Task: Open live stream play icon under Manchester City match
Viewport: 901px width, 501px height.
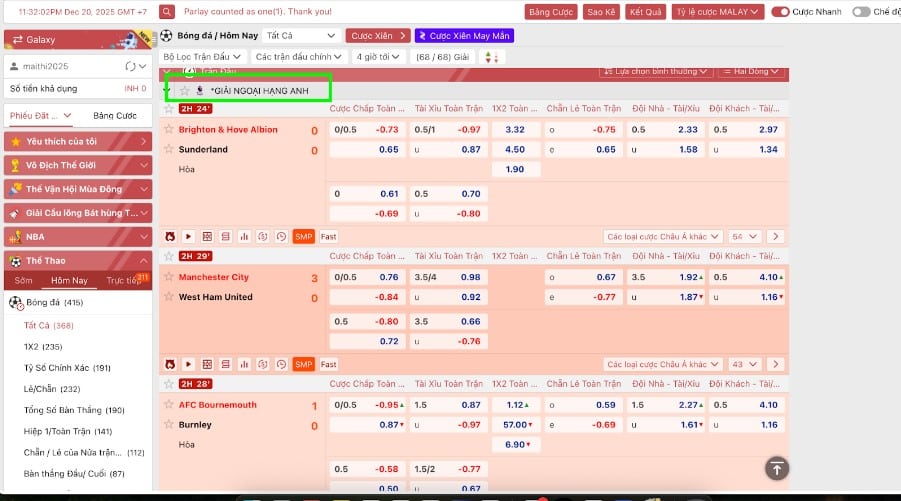Action: pyautogui.click(x=188, y=364)
